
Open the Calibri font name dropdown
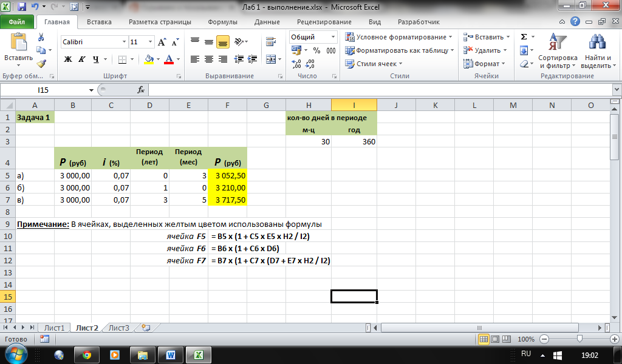click(123, 42)
